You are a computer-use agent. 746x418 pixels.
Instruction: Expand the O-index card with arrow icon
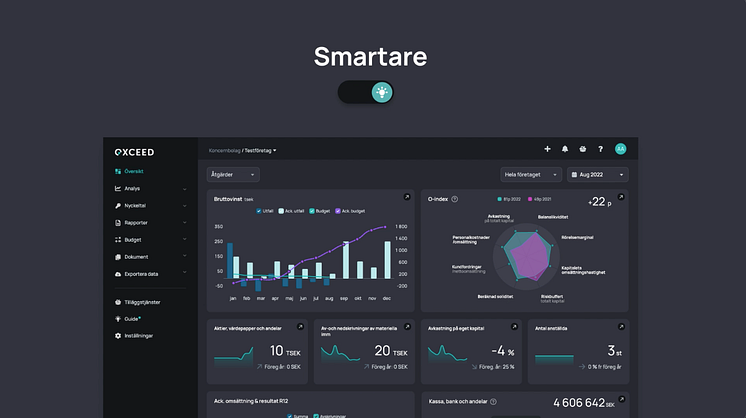pyautogui.click(x=620, y=197)
